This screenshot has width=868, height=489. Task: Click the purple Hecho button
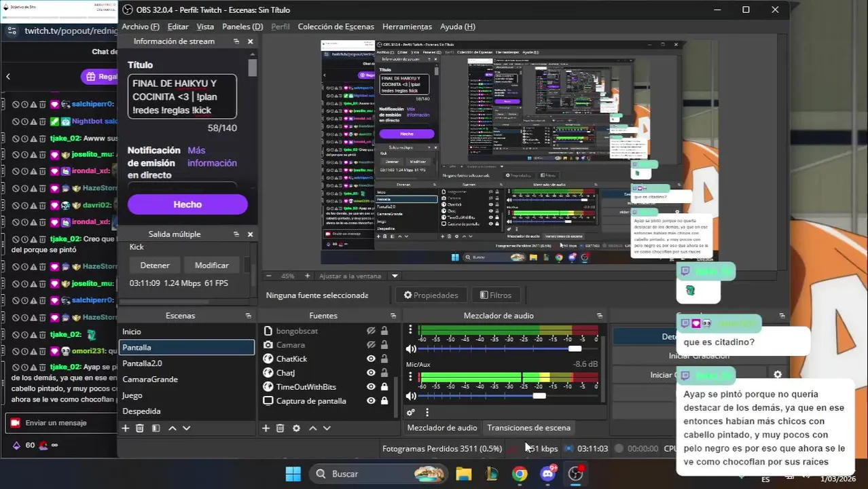187,204
